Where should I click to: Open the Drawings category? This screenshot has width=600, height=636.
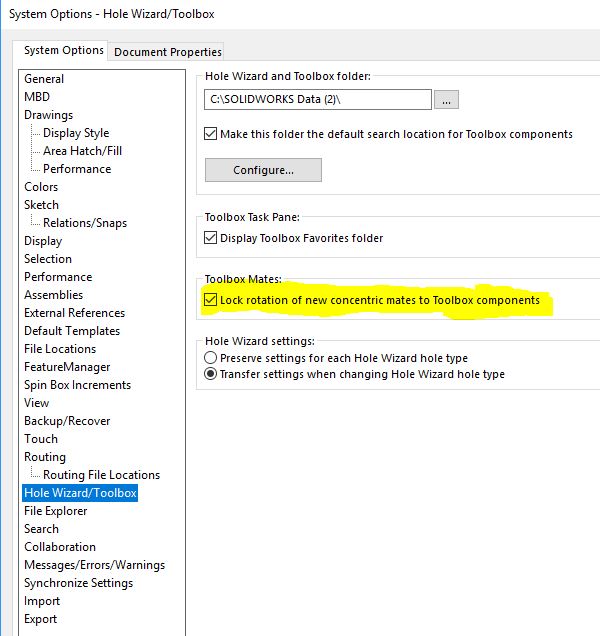pyautogui.click(x=48, y=115)
